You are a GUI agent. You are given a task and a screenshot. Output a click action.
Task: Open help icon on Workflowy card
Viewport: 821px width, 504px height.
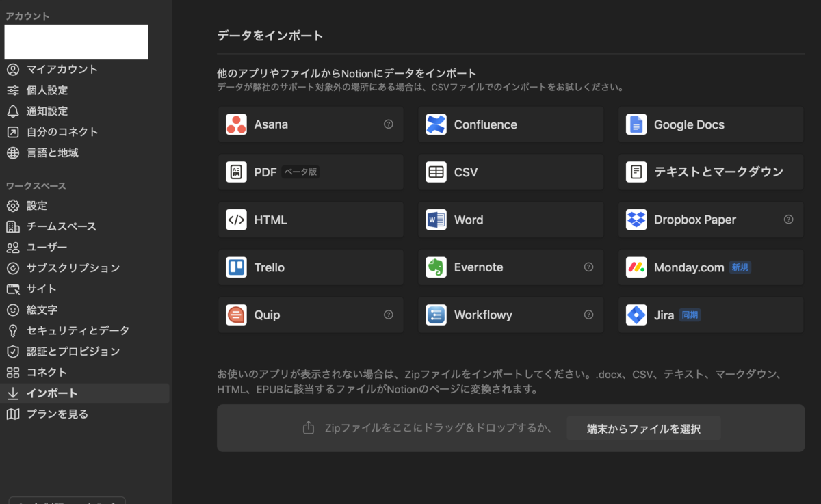pos(588,315)
